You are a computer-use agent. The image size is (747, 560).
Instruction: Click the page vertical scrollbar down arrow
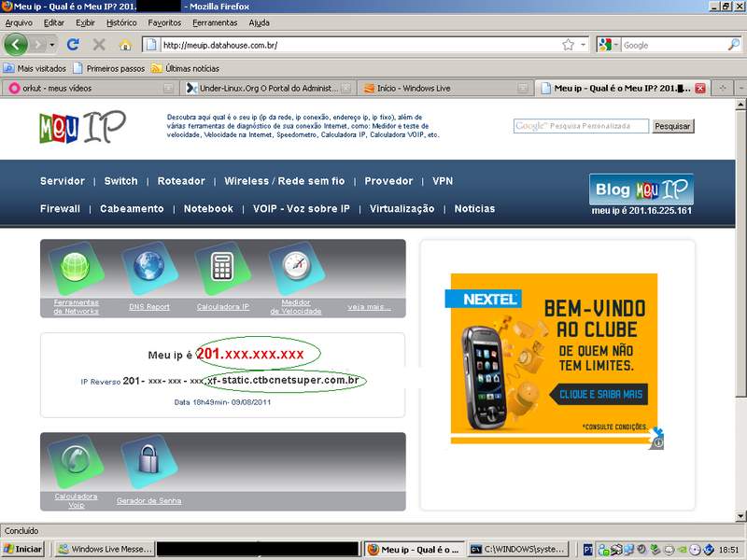740,516
